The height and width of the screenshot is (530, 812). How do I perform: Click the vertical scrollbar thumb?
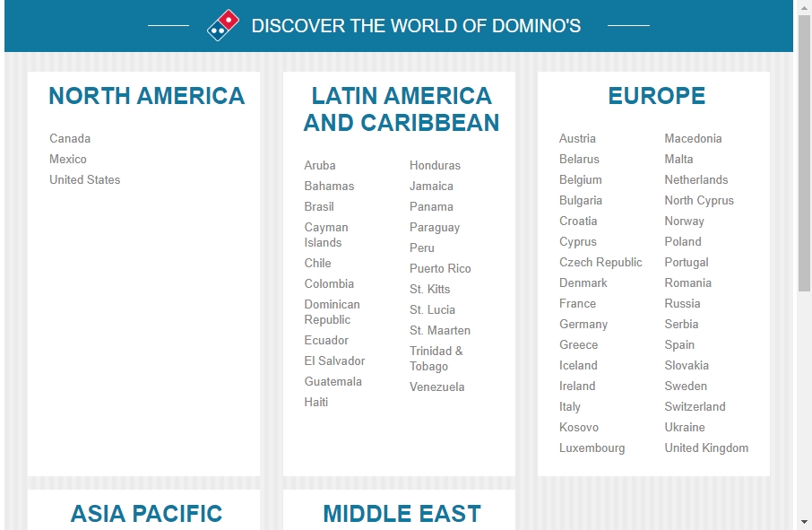804,152
